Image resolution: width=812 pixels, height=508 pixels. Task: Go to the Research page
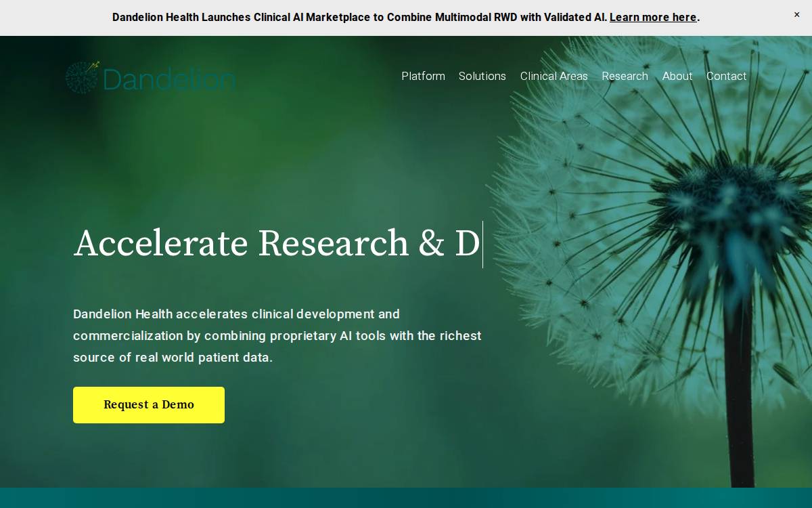click(x=625, y=76)
